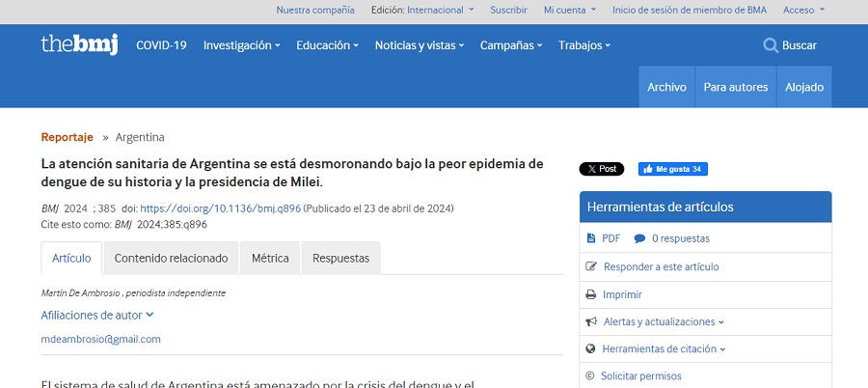Click the author email address
Screen dimensions: 868x388
coord(101,339)
